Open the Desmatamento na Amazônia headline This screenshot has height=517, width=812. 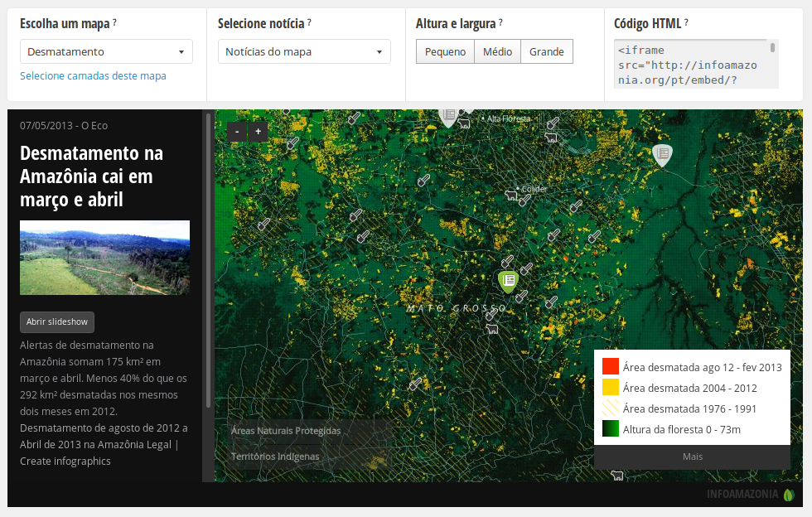tap(92, 176)
